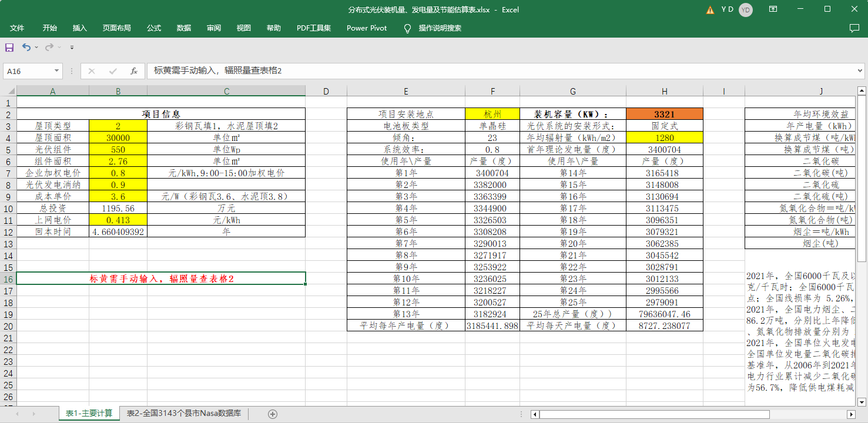The width and height of the screenshot is (868, 423).
Task: Open the 开始 ribbon tab
Action: (49, 28)
